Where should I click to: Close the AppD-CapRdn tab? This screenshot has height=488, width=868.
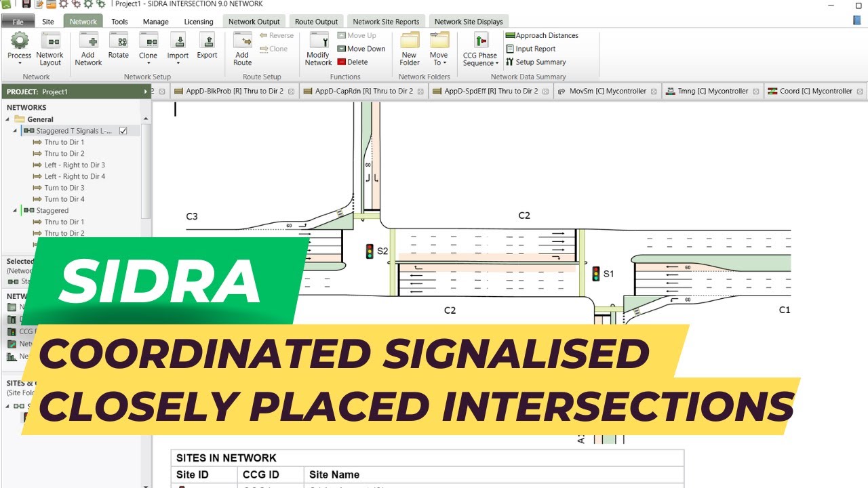click(x=420, y=91)
